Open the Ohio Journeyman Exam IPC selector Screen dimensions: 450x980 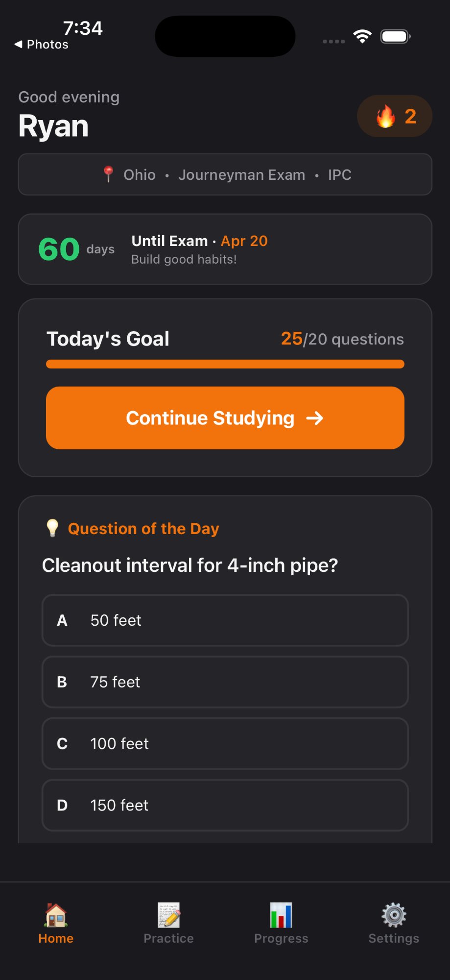click(x=225, y=175)
